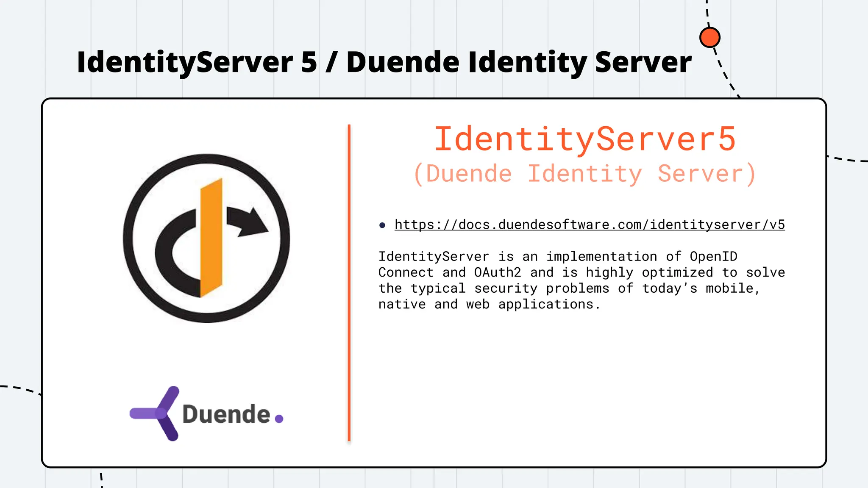868x488 pixels.
Task: Click the Duende purple logo
Action: (x=206, y=414)
